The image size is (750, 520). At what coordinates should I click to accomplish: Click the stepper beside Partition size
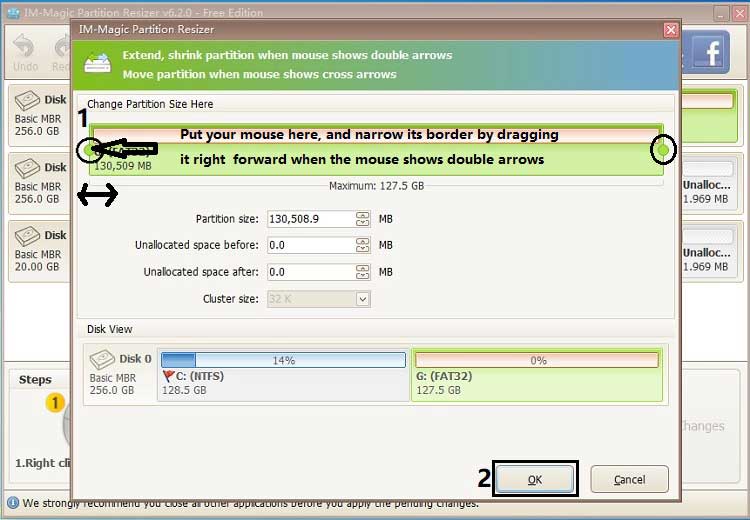click(x=362, y=219)
